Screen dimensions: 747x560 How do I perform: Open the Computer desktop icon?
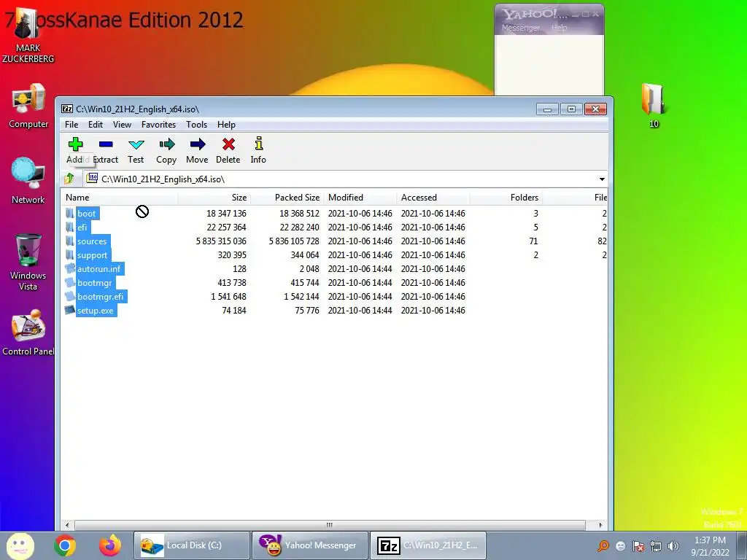28,100
